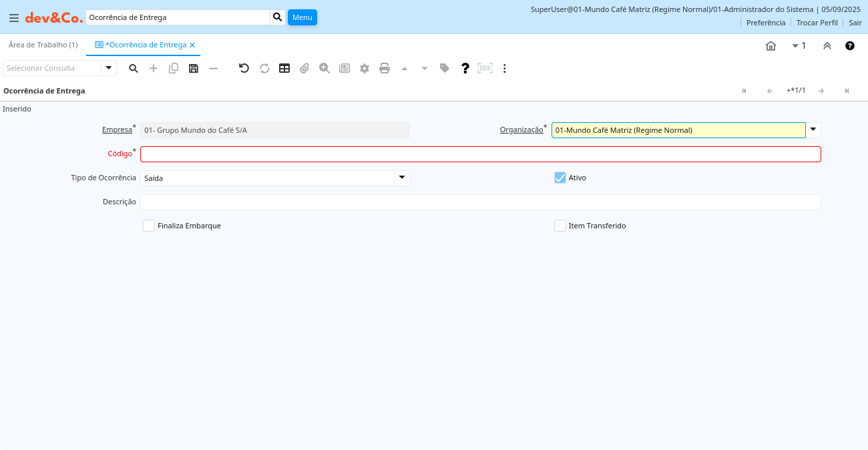Expand the Tipo de Ocorrência dropdown
This screenshot has height=450, width=868.
(402, 178)
